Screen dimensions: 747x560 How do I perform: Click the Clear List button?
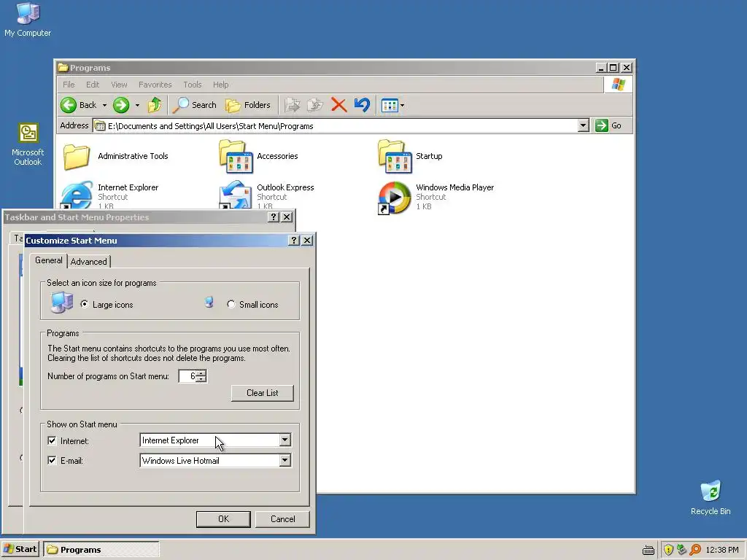[x=263, y=393]
